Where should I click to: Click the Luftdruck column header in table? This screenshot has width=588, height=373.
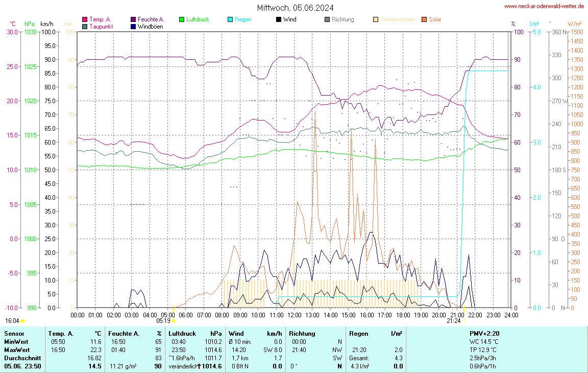pyautogui.click(x=182, y=333)
